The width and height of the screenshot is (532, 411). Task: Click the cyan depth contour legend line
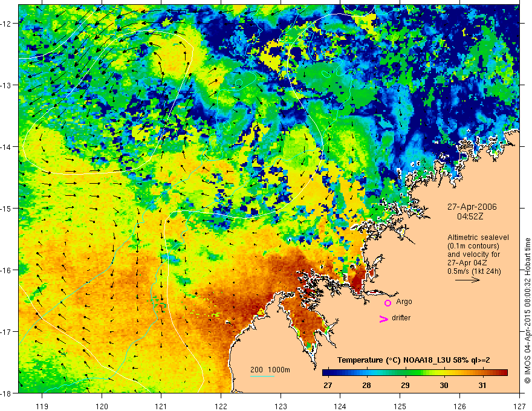[262, 376]
